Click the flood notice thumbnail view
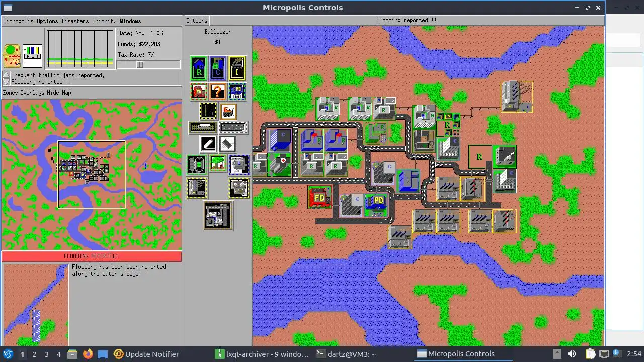The height and width of the screenshot is (362, 644). pyautogui.click(x=36, y=304)
